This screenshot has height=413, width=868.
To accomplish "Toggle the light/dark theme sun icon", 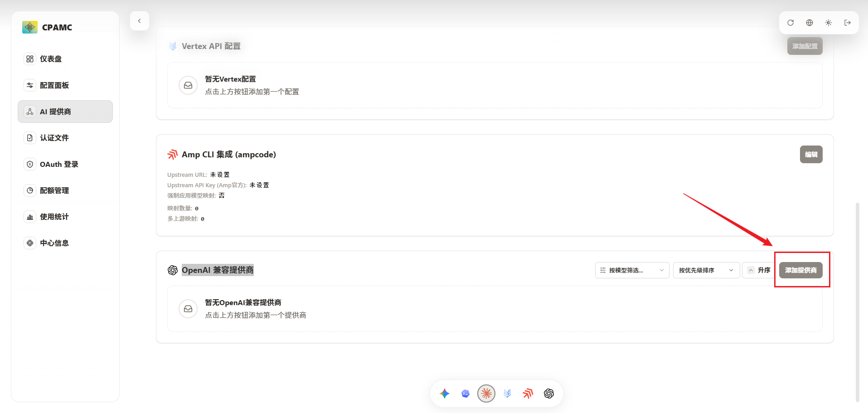I will click(x=829, y=23).
